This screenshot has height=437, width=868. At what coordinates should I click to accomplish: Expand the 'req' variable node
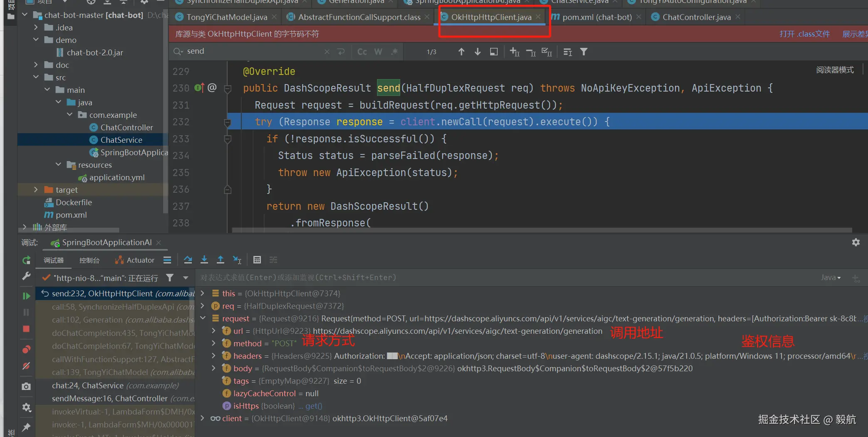pyautogui.click(x=203, y=305)
